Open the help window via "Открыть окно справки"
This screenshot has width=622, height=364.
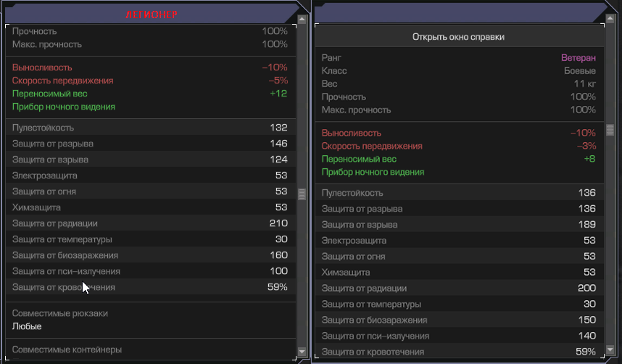pos(458,36)
